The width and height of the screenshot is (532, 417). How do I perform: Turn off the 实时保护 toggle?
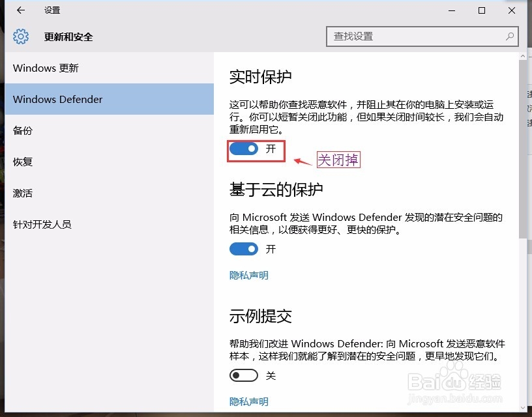pos(244,149)
